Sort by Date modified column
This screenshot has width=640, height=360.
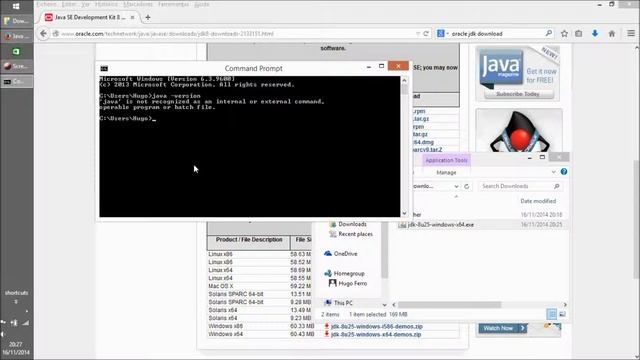click(x=538, y=201)
